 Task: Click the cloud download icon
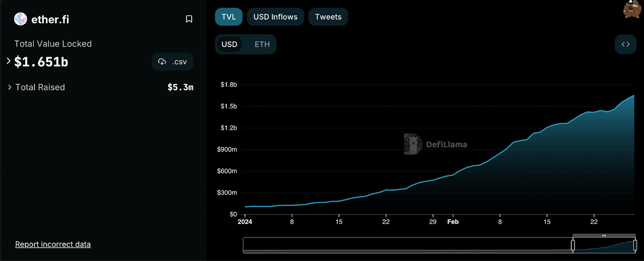click(162, 62)
